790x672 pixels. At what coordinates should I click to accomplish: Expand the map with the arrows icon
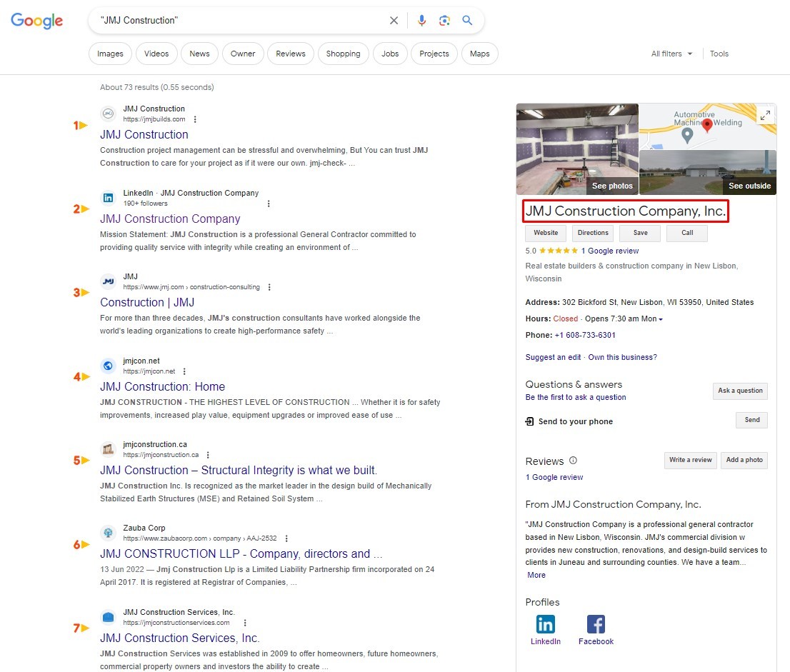tap(765, 116)
